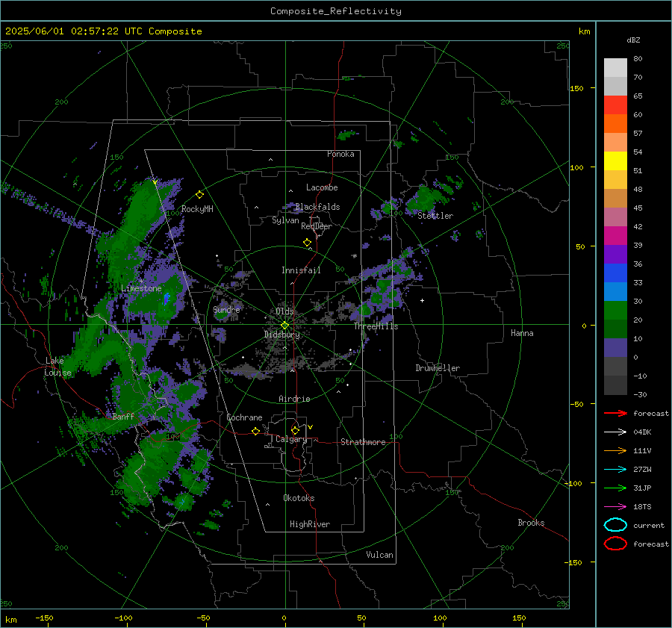Click the bright yellow swatch in dBZ scale

[615, 161]
